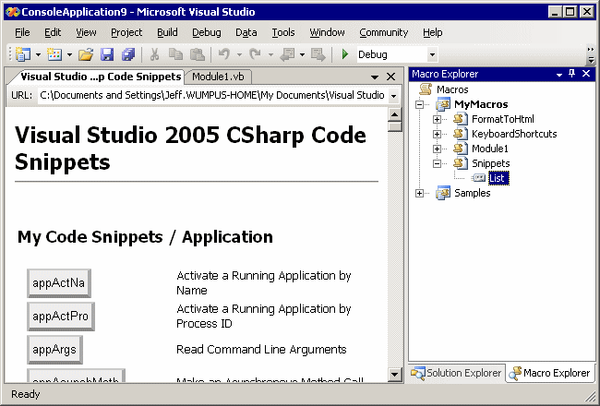Open the Add New Item dropdown arrow
The width and height of the screenshot is (600, 406).
(69, 55)
